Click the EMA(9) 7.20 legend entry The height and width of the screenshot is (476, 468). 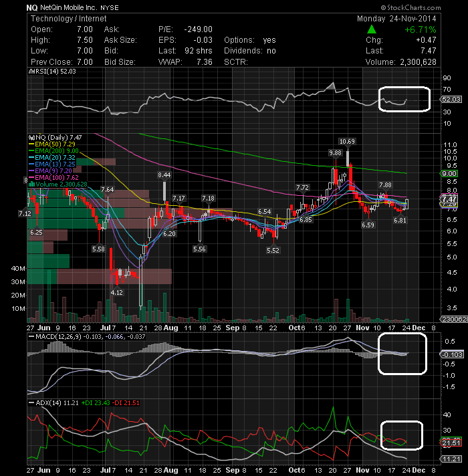[50, 171]
